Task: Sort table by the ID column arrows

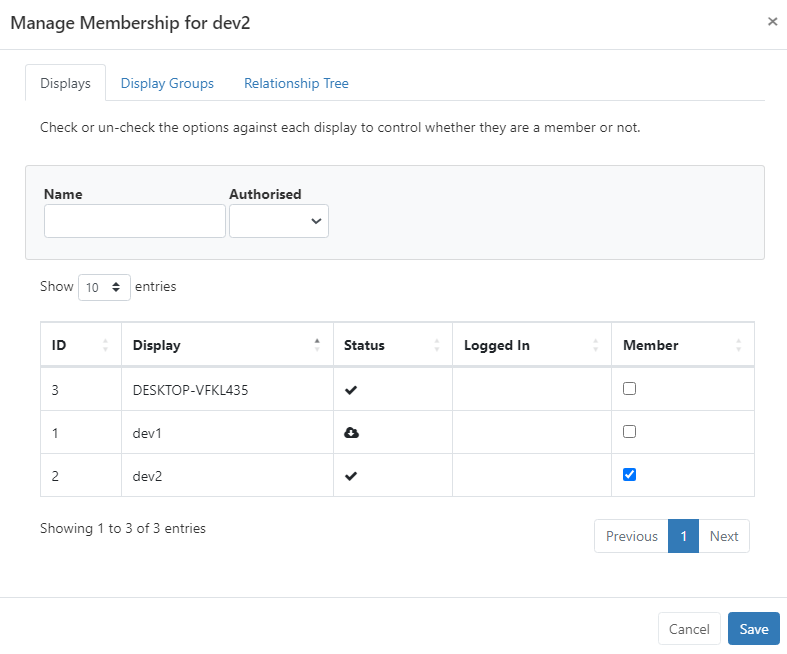Action: point(105,345)
